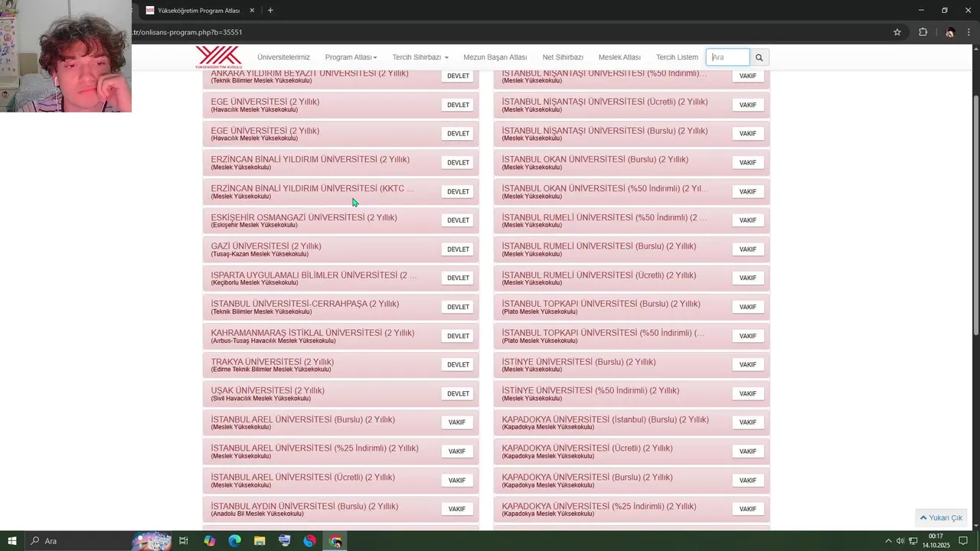Open Tercih Listem
The width and height of the screenshot is (980, 551).
coord(677,57)
